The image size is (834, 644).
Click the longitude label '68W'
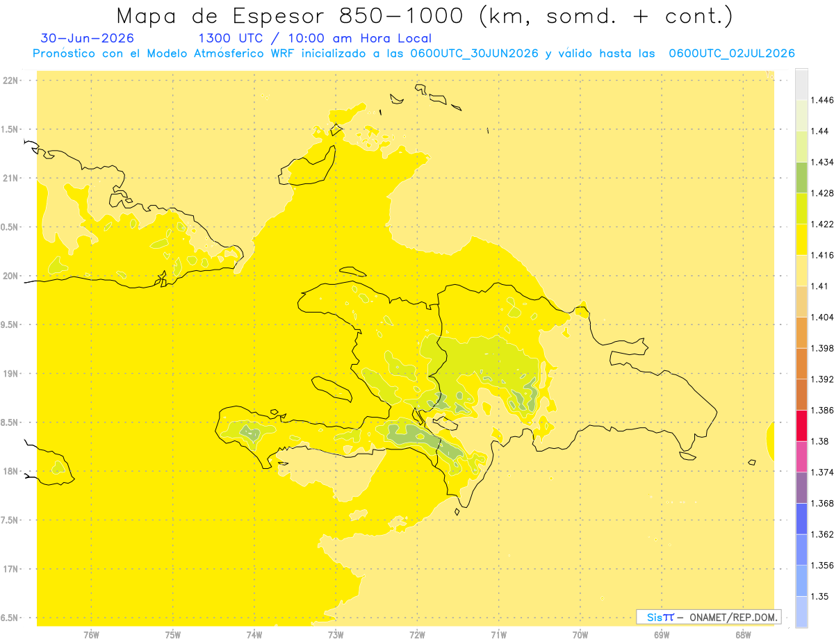(x=743, y=634)
